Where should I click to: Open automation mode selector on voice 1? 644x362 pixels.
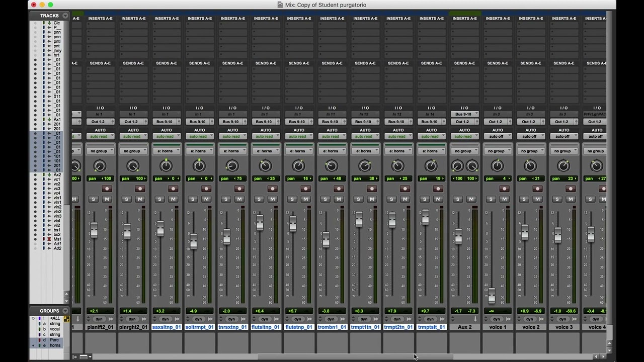coord(497,136)
